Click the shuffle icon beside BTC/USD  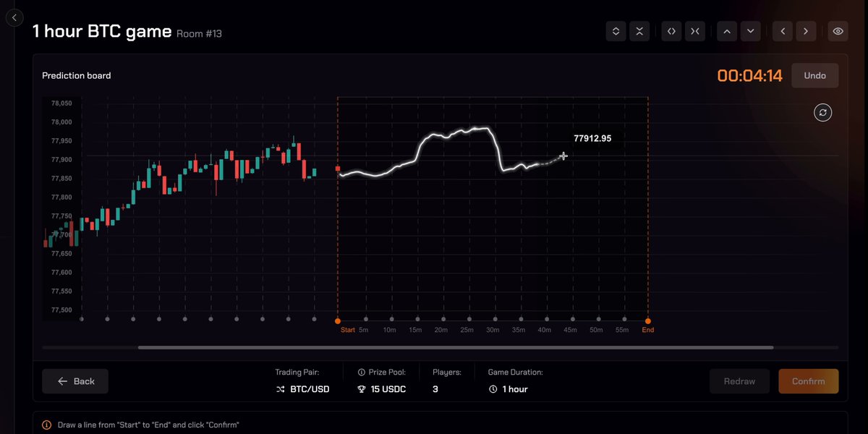(280, 389)
